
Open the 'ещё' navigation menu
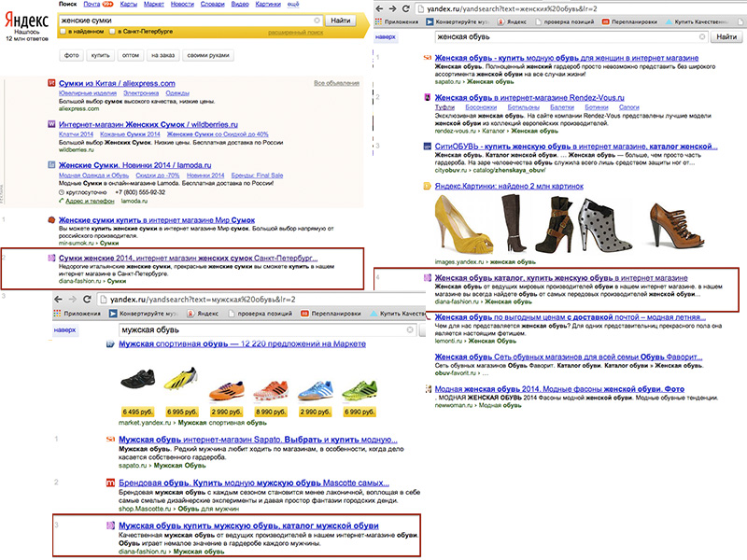[x=293, y=4]
